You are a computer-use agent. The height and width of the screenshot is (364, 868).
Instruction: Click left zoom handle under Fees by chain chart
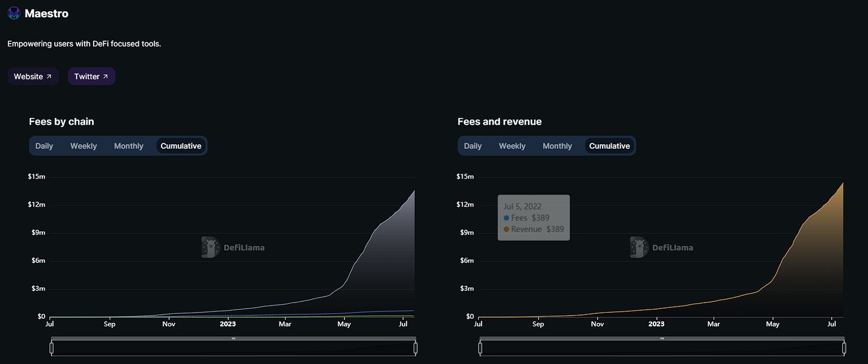coord(52,347)
